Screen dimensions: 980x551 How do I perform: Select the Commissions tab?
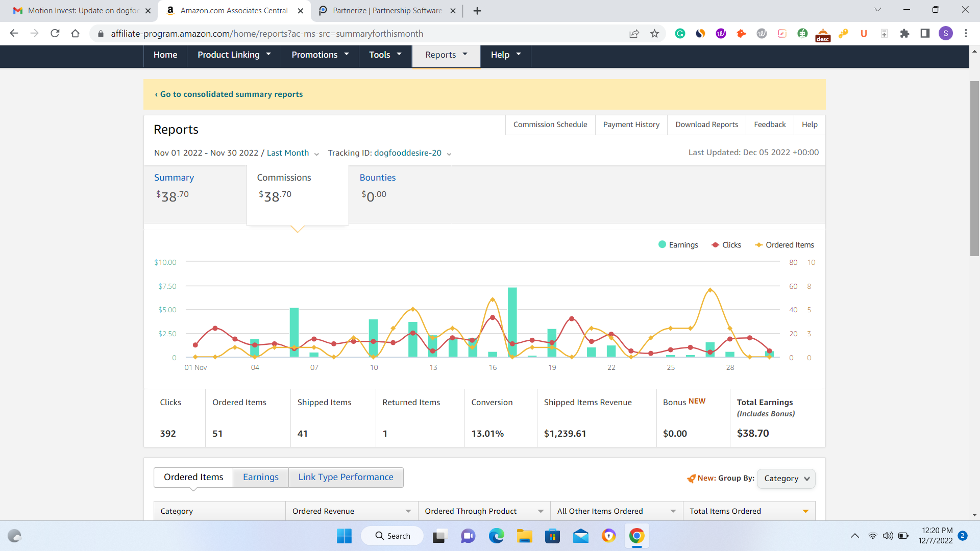click(297, 195)
